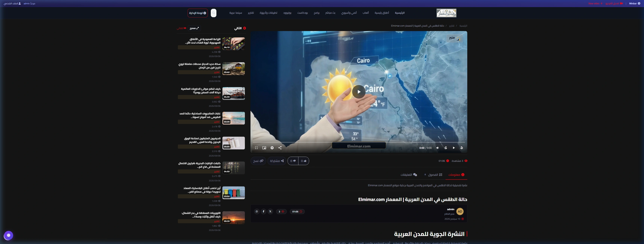The height and width of the screenshot is (244, 644).
Task: Open thumbnail of الحرفيون المتبقون video
Action: 233,143
